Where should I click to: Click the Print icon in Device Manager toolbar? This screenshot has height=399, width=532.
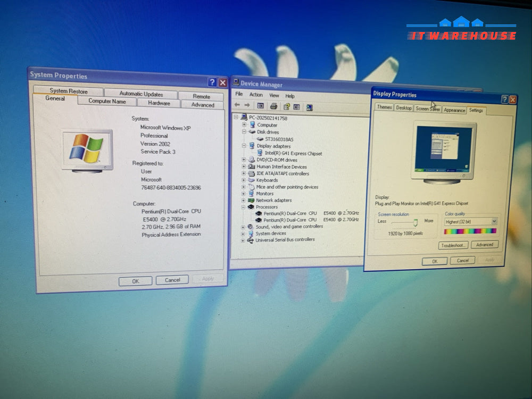[x=273, y=106]
